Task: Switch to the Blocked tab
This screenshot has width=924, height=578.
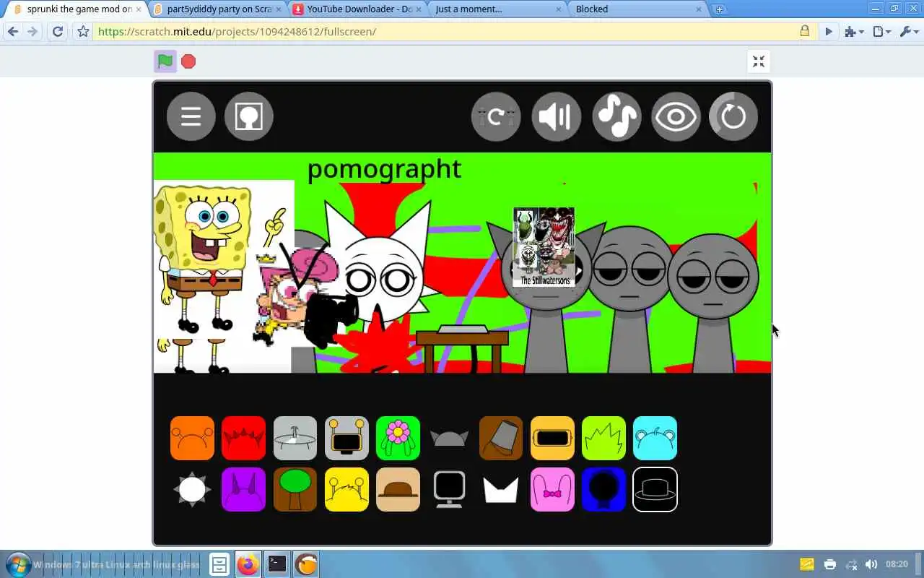Action: (637, 9)
